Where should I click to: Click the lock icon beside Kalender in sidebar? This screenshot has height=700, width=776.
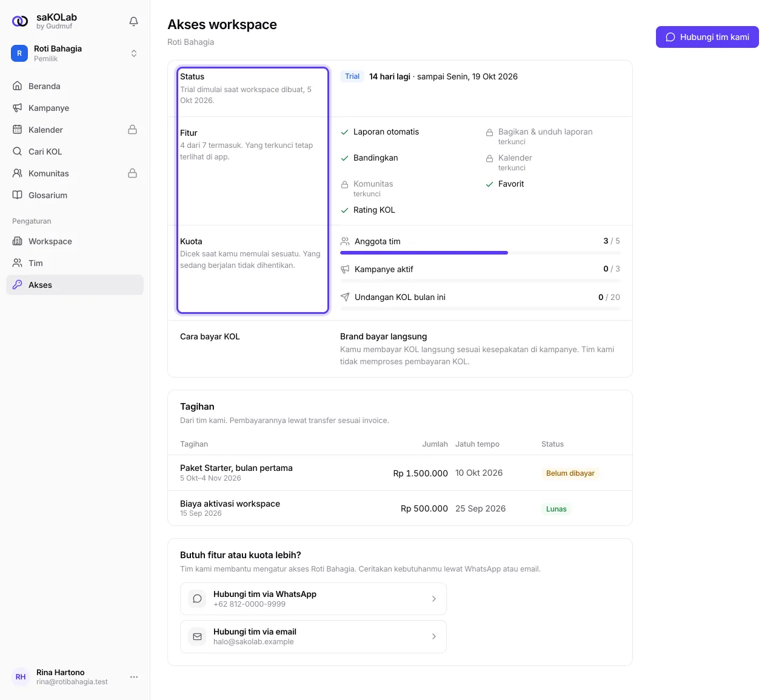coord(132,130)
